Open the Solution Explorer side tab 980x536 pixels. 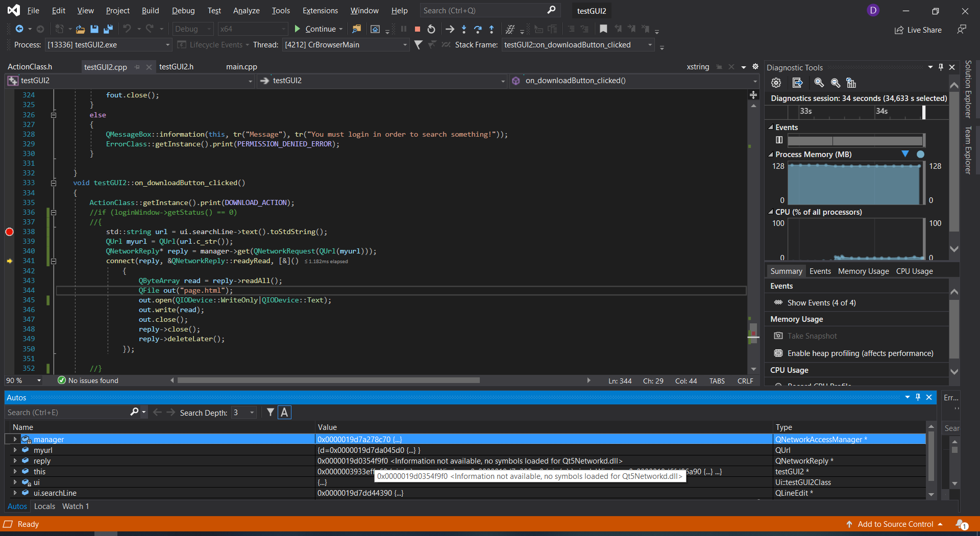coord(968,89)
